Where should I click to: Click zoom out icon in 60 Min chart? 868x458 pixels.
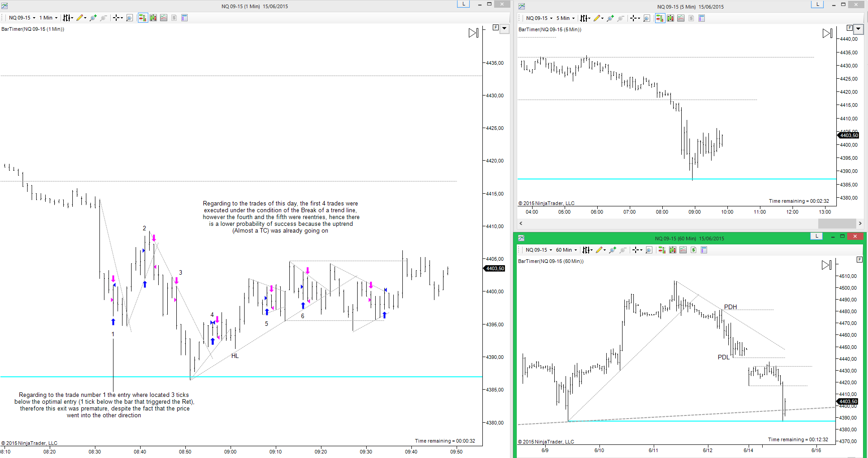pyautogui.click(x=623, y=250)
